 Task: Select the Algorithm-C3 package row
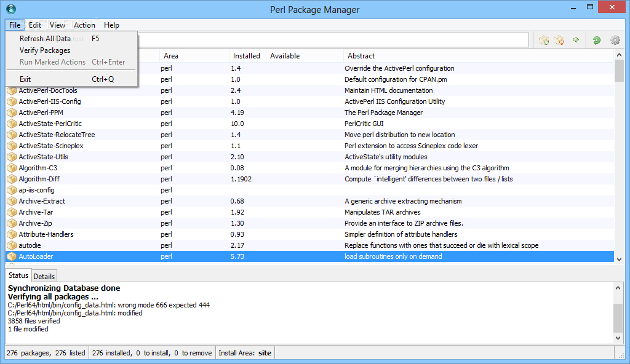tap(310, 168)
